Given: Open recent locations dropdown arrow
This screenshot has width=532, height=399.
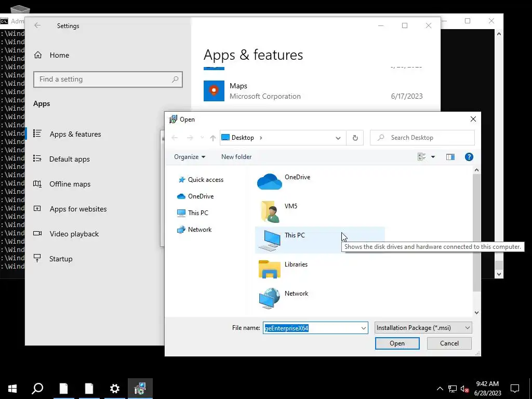Looking at the screenshot, I should click(202, 138).
